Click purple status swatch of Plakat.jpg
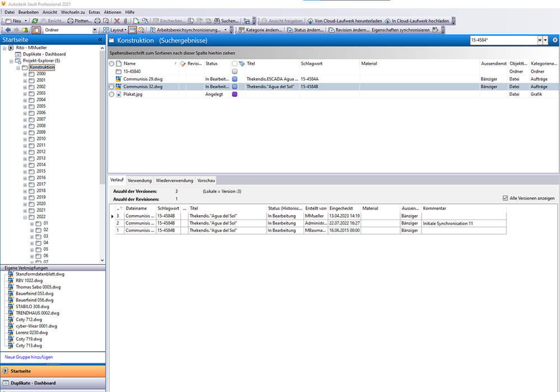The height and width of the screenshot is (392, 560). click(235, 94)
